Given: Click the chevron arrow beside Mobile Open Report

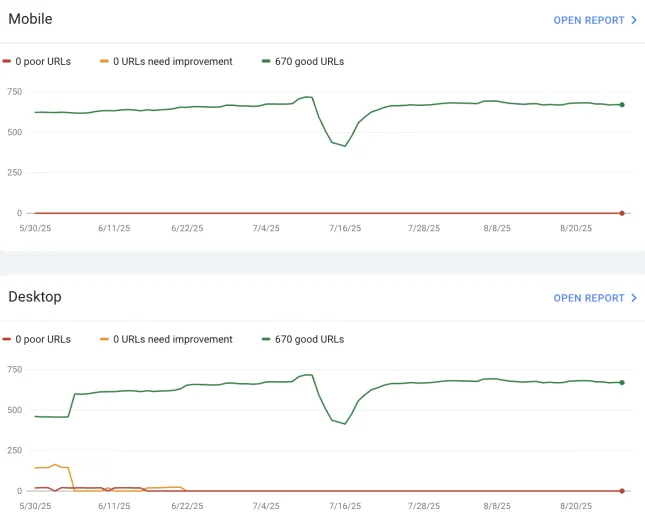Looking at the screenshot, I should [x=634, y=20].
